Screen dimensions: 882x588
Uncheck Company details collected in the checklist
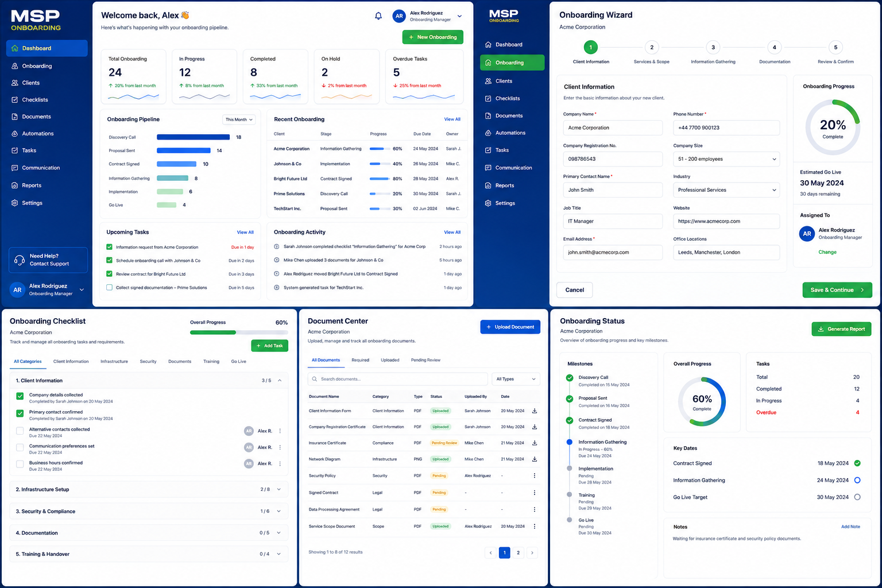[20, 396]
